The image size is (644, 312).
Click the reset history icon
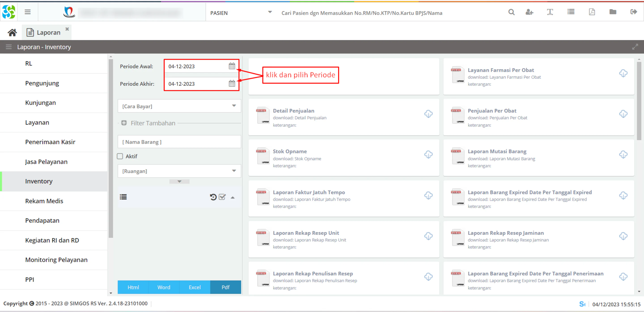[x=213, y=197]
